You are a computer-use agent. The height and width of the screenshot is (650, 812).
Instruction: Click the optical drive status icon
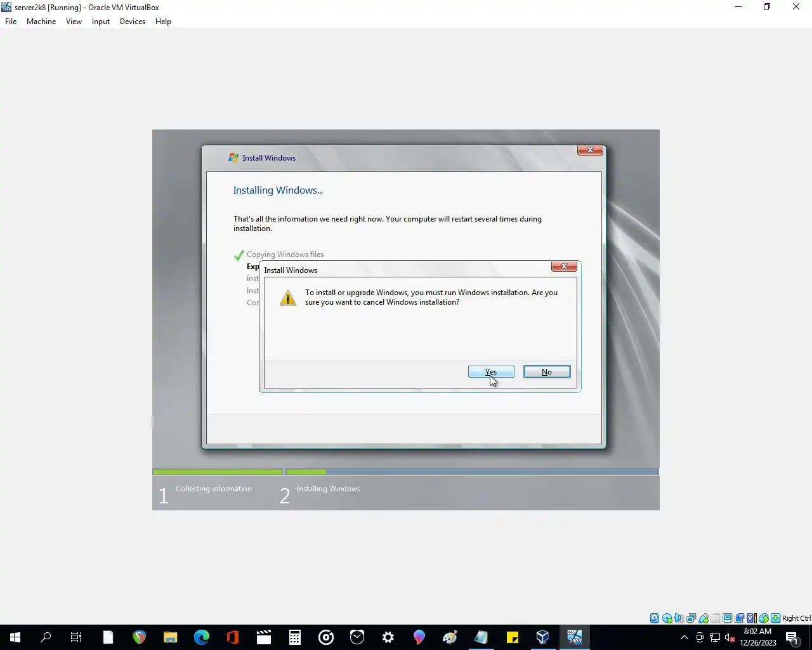pos(667,618)
